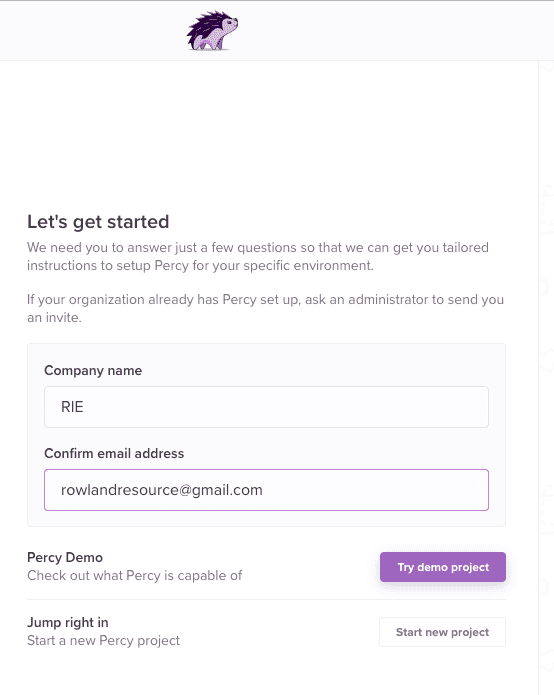
Task: Click the "Start a new Percy project" description
Action: pos(103,640)
